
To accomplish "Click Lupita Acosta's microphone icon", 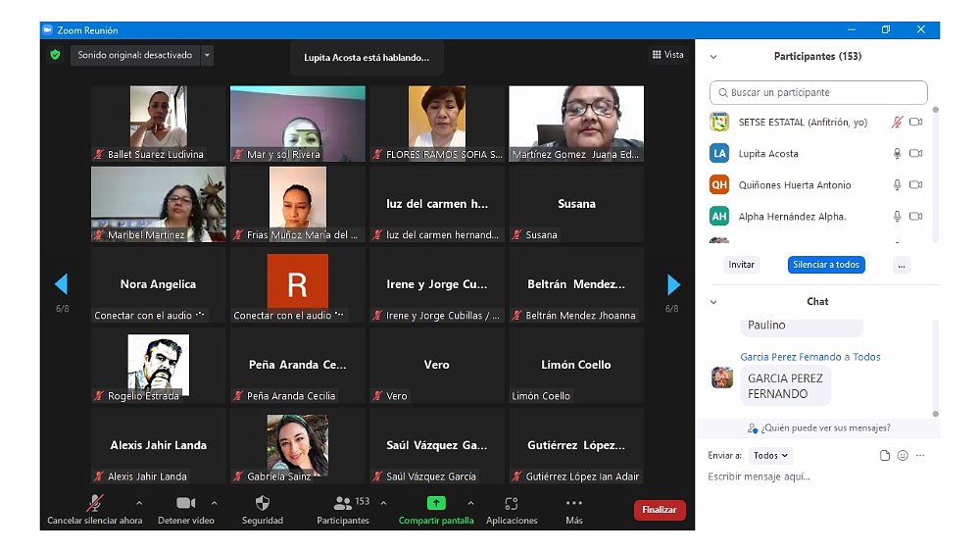I will 896,154.
